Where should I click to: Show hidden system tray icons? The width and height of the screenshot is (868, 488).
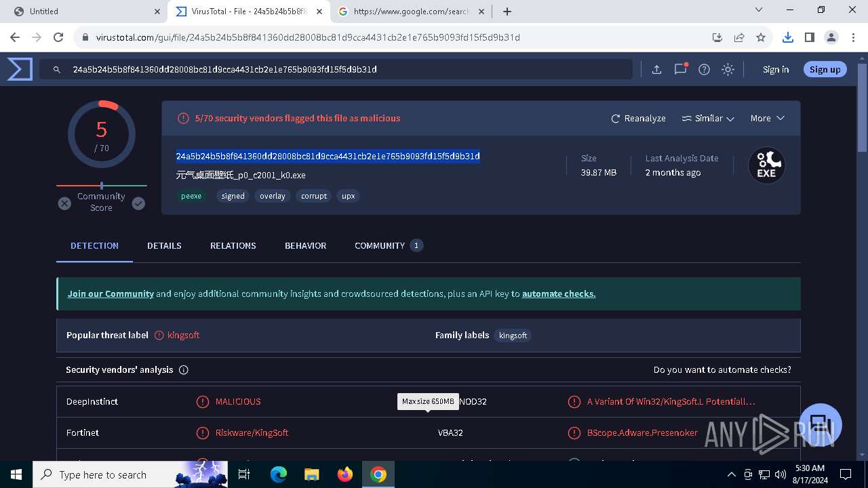pyautogui.click(x=731, y=474)
